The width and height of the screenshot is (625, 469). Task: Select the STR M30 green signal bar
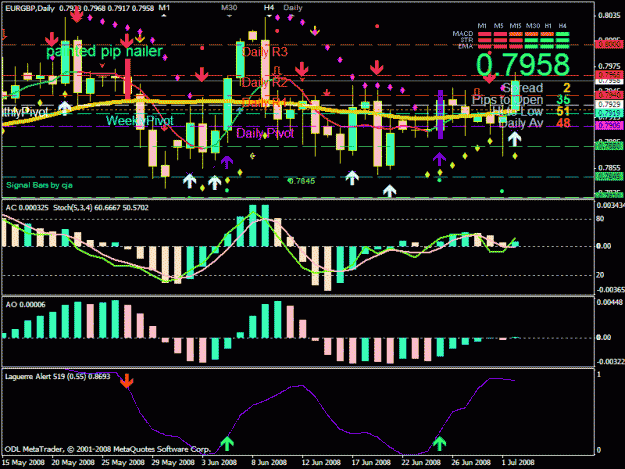[532, 40]
